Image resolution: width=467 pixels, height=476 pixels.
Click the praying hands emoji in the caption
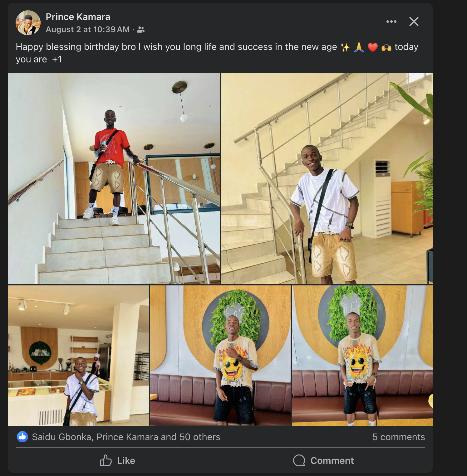[359, 47]
